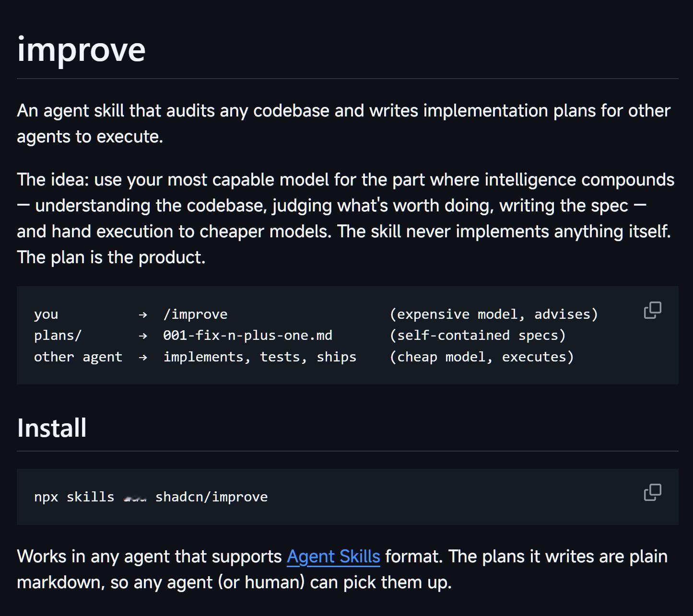The height and width of the screenshot is (616, 693).
Task: Click the arrow after other agent
Action: pos(143,357)
